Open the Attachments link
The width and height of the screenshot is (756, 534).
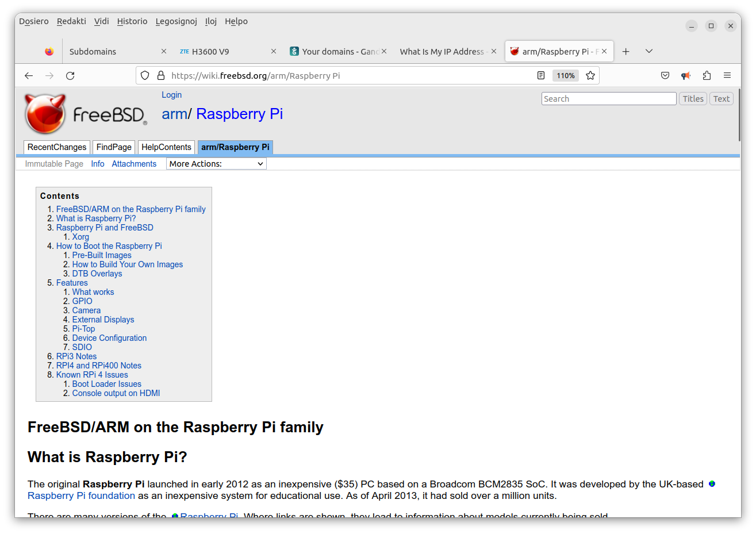134,164
